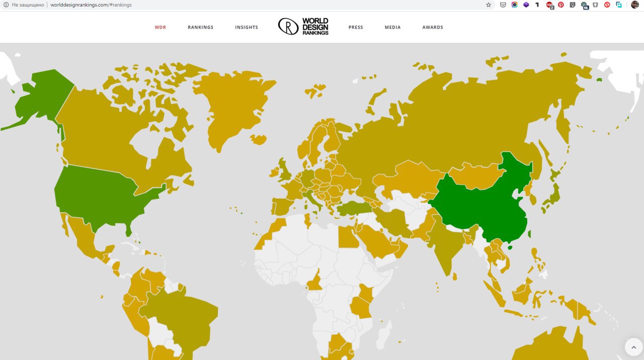Open the Press navigation link

(356, 28)
